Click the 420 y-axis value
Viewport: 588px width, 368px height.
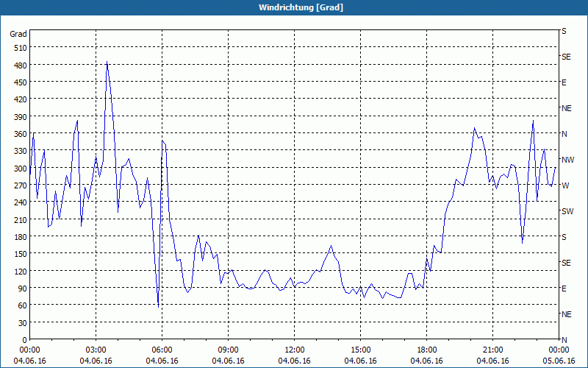pos(21,99)
